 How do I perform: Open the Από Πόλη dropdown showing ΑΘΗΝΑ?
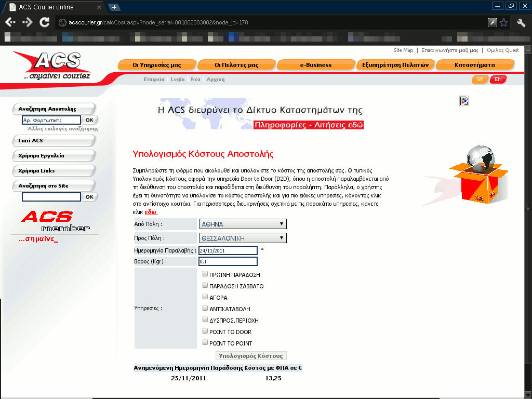(x=243, y=224)
